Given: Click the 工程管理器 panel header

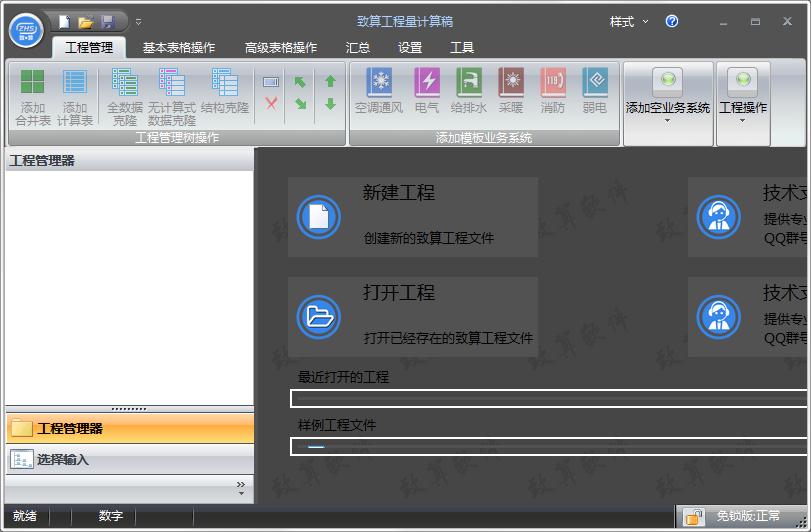Looking at the screenshot, I should pyautogui.click(x=129, y=160).
